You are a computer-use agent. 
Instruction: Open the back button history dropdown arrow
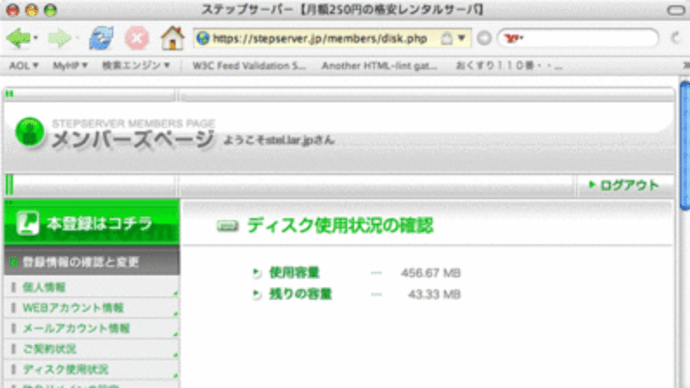[36, 38]
